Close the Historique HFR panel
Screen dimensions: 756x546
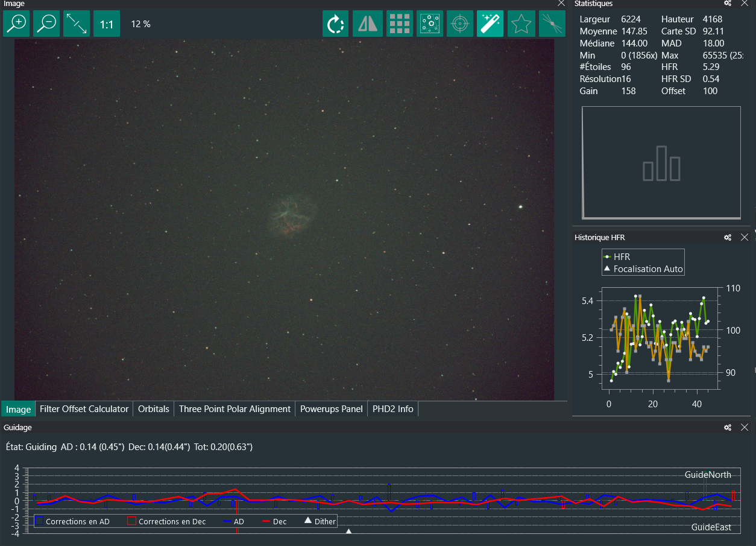pyautogui.click(x=745, y=238)
